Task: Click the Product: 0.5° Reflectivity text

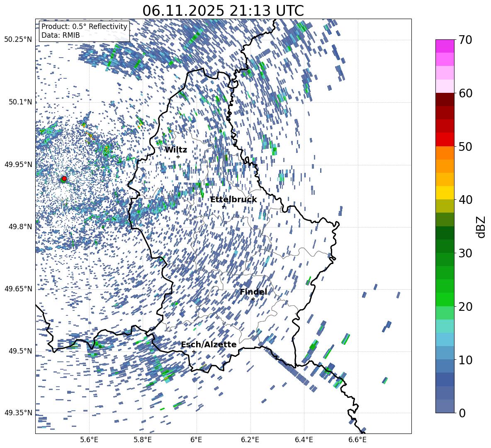Action: click(x=84, y=27)
